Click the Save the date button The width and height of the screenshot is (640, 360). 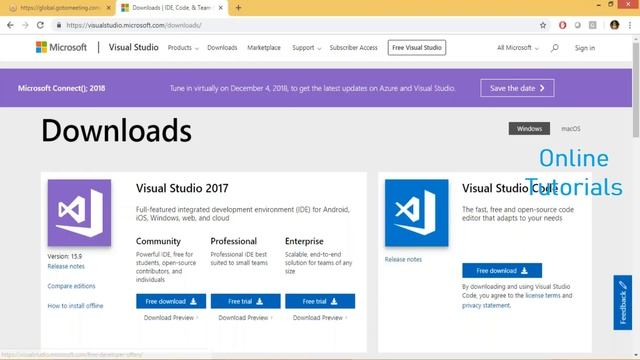tap(517, 88)
